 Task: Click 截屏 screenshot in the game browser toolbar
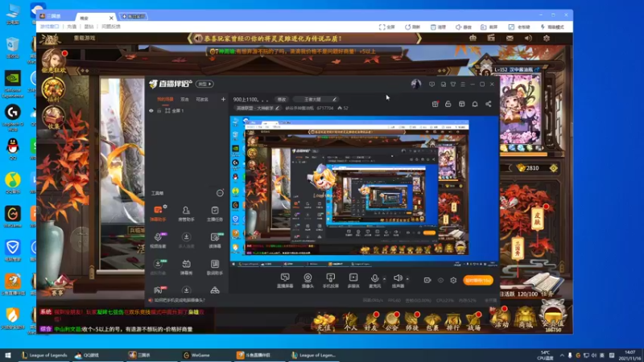coord(489,27)
